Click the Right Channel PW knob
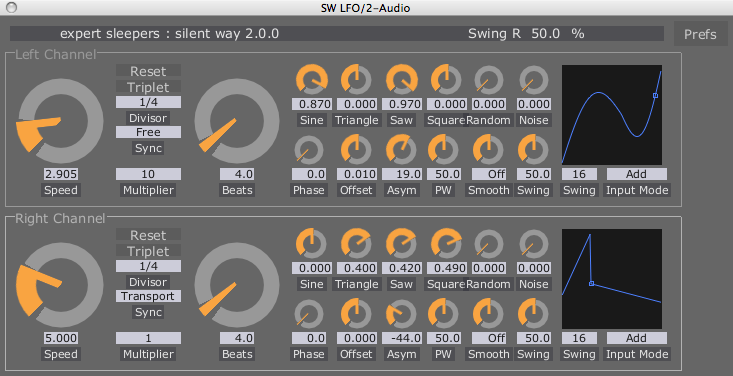This screenshot has width=733, height=376. pyautogui.click(x=444, y=314)
